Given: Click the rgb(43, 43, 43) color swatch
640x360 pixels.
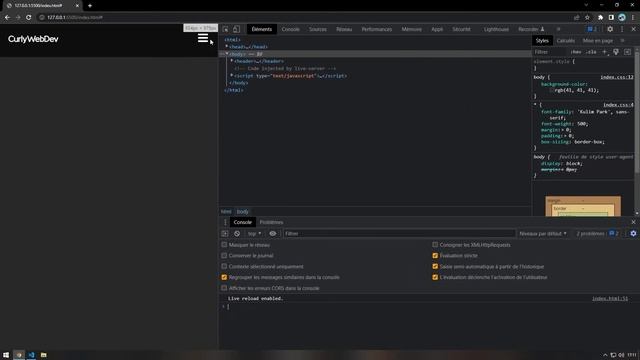Looking at the screenshot, I should pos(552,90).
